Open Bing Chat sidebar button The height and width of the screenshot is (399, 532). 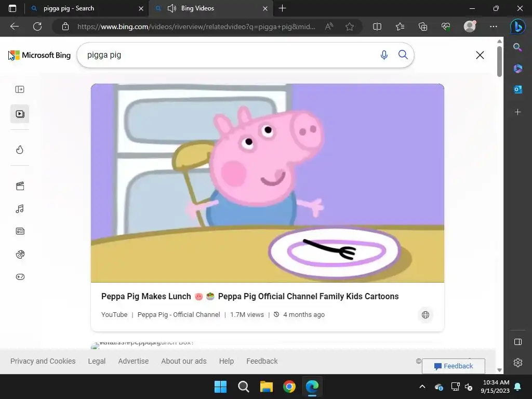(517, 26)
